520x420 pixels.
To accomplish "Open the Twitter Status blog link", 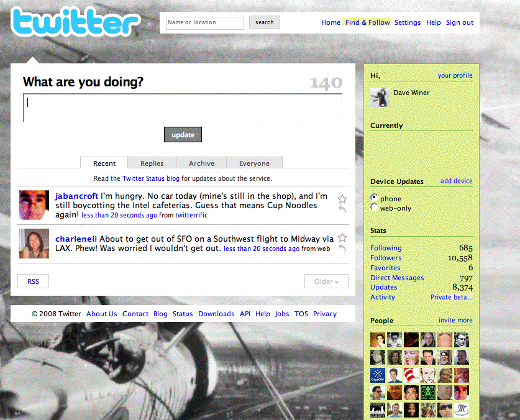I will pyautogui.click(x=151, y=178).
